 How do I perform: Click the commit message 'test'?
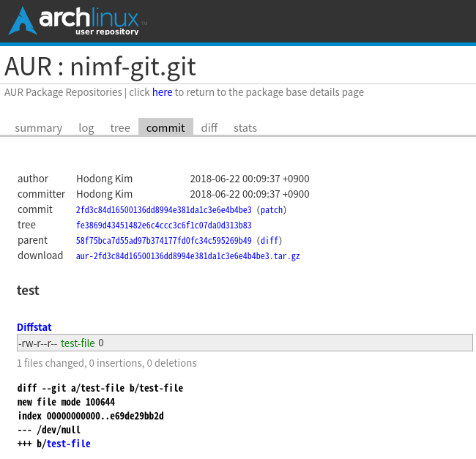(28, 291)
